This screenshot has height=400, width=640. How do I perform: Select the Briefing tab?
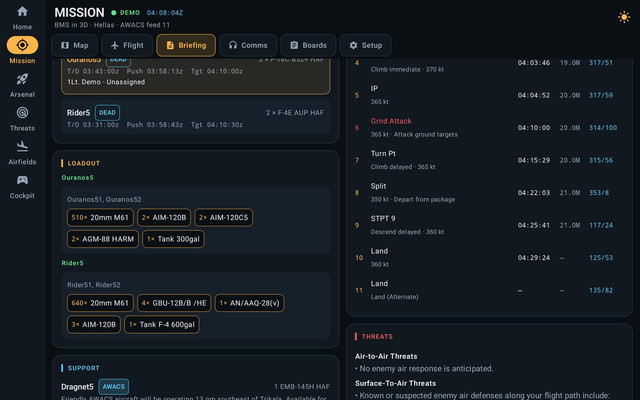tap(186, 45)
